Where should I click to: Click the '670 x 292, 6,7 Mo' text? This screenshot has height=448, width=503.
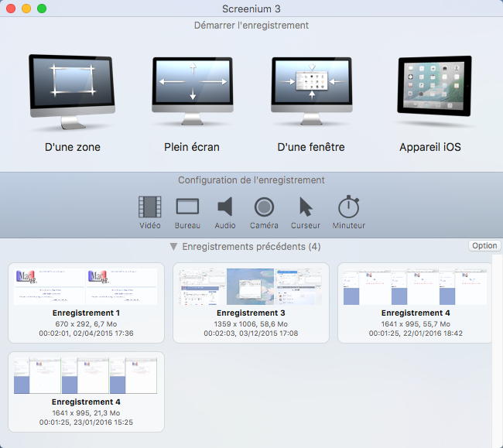86,324
